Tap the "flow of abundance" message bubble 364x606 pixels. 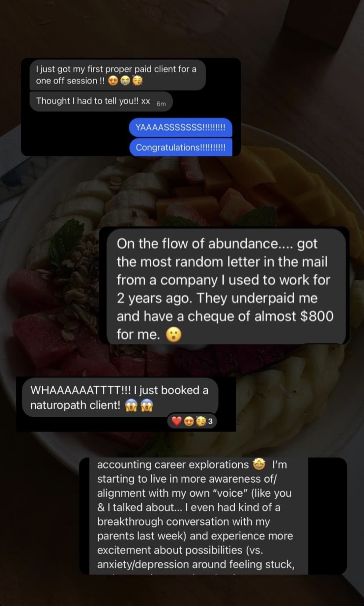pyautogui.click(x=226, y=286)
